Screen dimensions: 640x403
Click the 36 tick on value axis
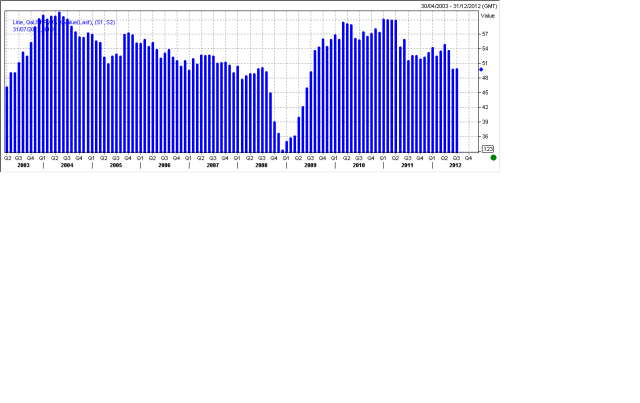(485, 136)
